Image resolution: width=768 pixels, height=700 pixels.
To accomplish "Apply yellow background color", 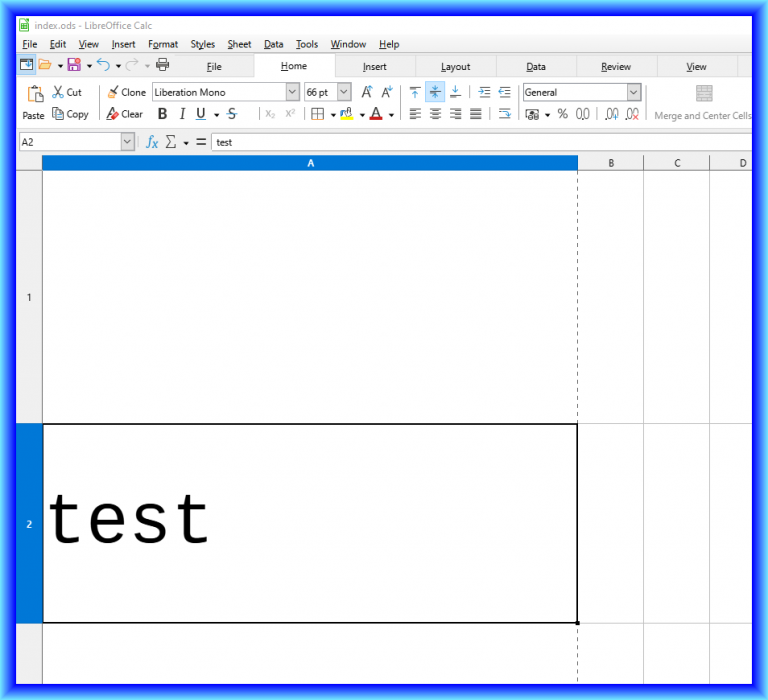I will coord(347,114).
